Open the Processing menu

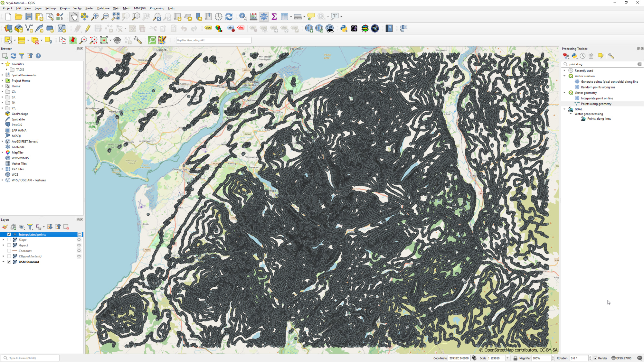pyautogui.click(x=156, y=8)
